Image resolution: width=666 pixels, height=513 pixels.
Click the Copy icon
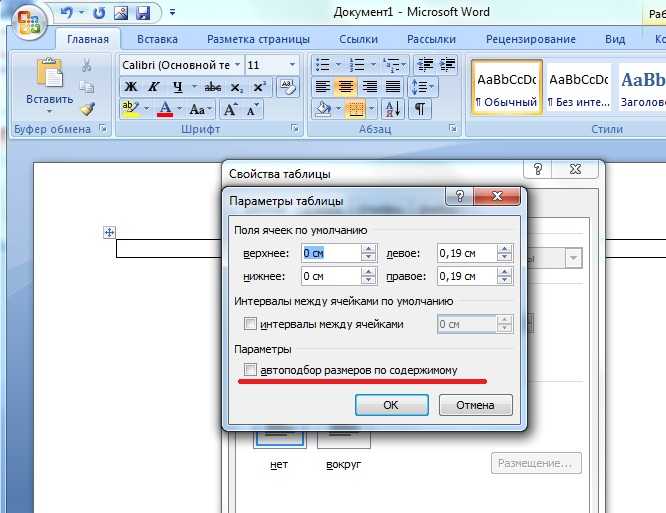click(87, 87)
